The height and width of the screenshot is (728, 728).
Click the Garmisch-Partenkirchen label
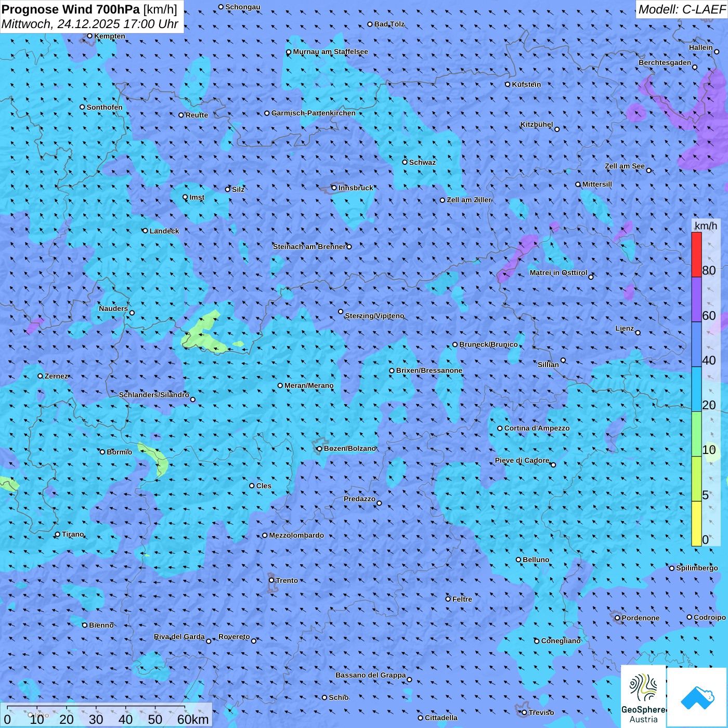coord(314,113)
